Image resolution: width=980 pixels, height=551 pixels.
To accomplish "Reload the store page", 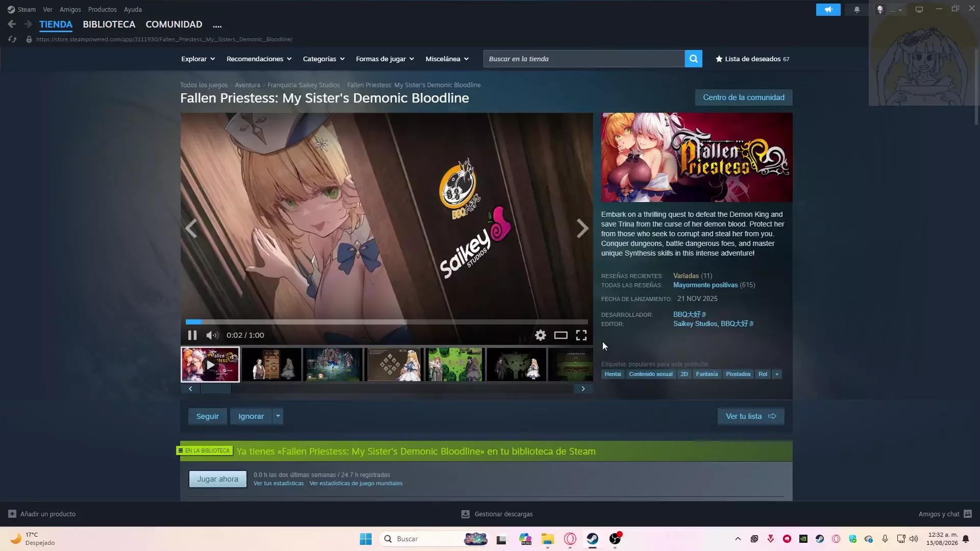I will tap(12, 39).
